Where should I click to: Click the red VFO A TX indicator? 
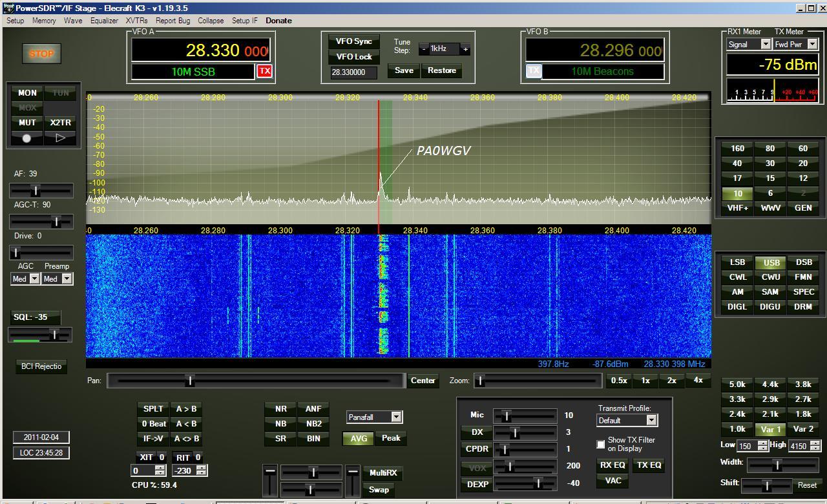point(265,71)
